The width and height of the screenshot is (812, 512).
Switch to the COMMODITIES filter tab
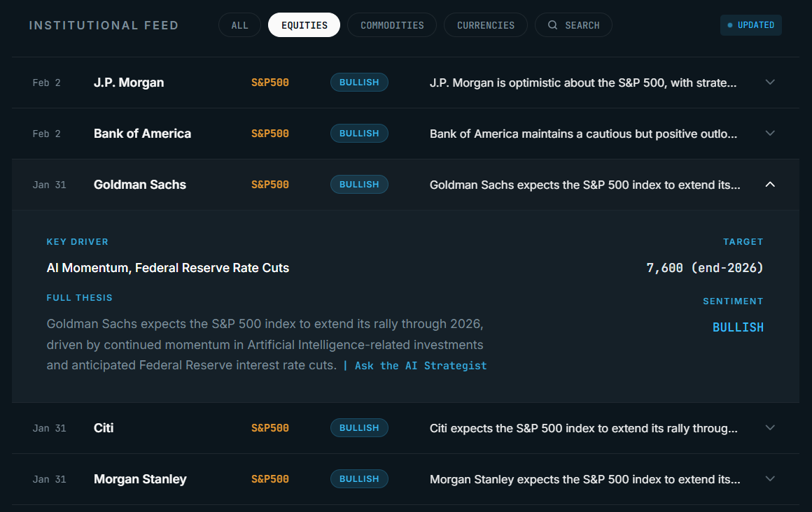tap(392, 25)
